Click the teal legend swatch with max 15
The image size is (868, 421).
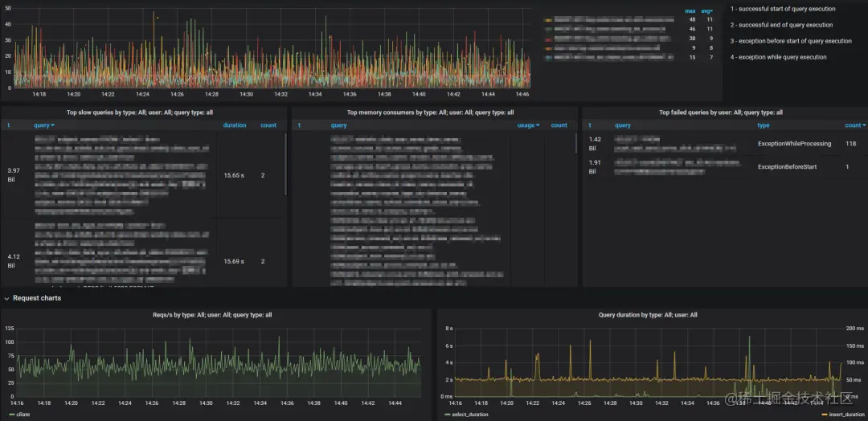[549, 58]
